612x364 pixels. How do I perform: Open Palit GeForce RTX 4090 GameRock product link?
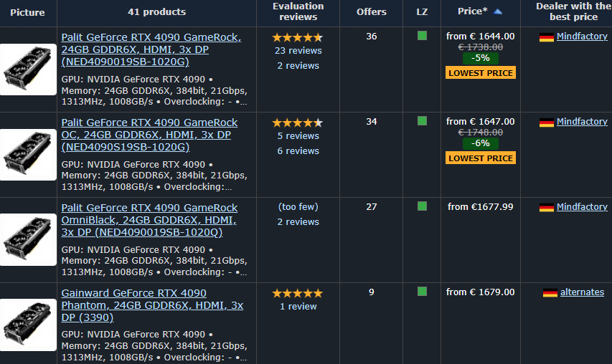(x=151, y=49)
